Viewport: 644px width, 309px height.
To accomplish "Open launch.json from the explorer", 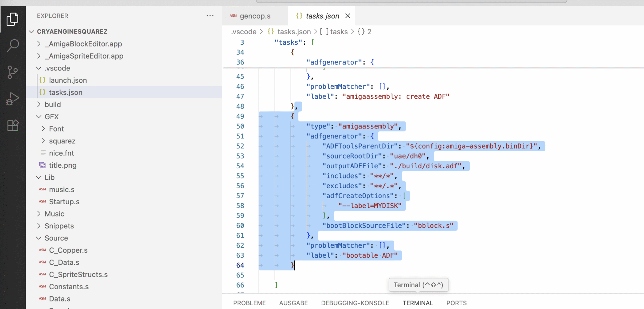I will pos(68,80).
